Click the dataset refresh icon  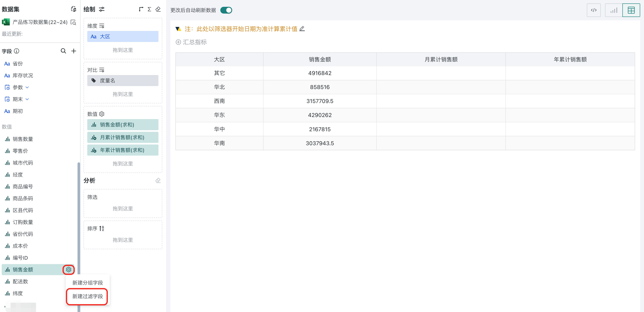click(73, 9)
